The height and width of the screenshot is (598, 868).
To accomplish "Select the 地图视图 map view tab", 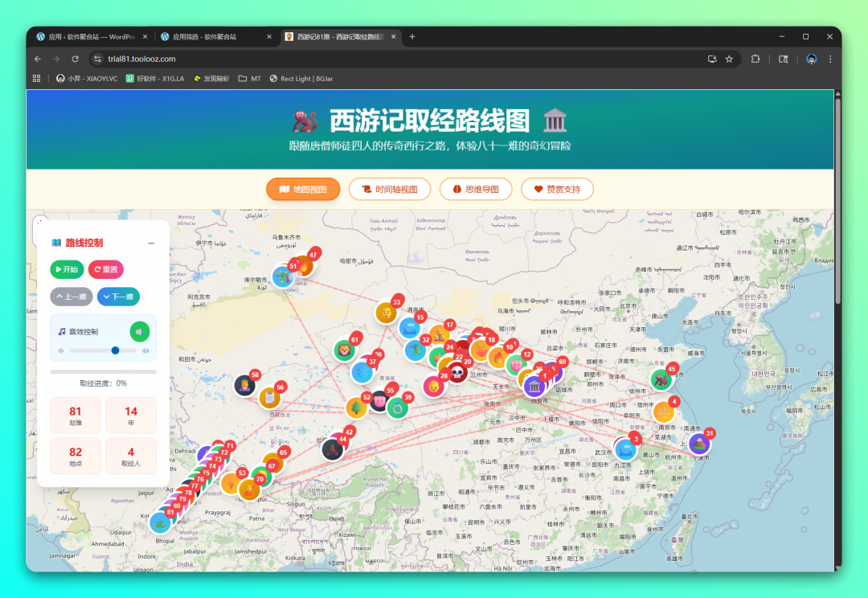I will pos(303,190).
